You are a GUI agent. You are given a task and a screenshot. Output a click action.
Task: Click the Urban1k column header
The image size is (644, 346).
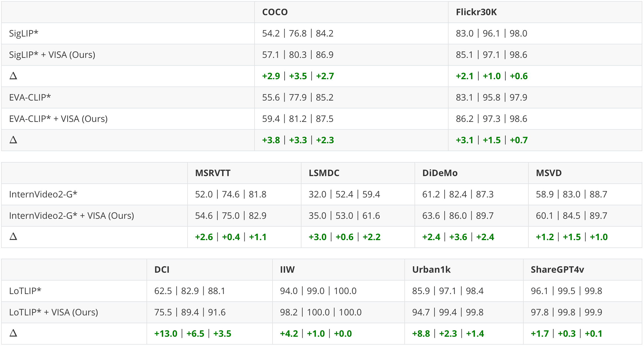(x=431, y=270)
